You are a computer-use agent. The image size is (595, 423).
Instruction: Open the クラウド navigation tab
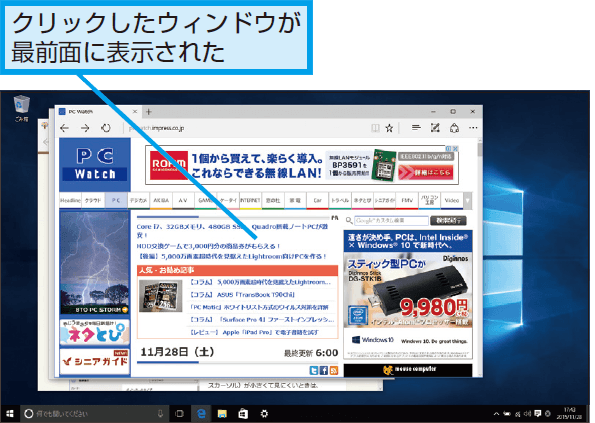(x=93, y=200)
